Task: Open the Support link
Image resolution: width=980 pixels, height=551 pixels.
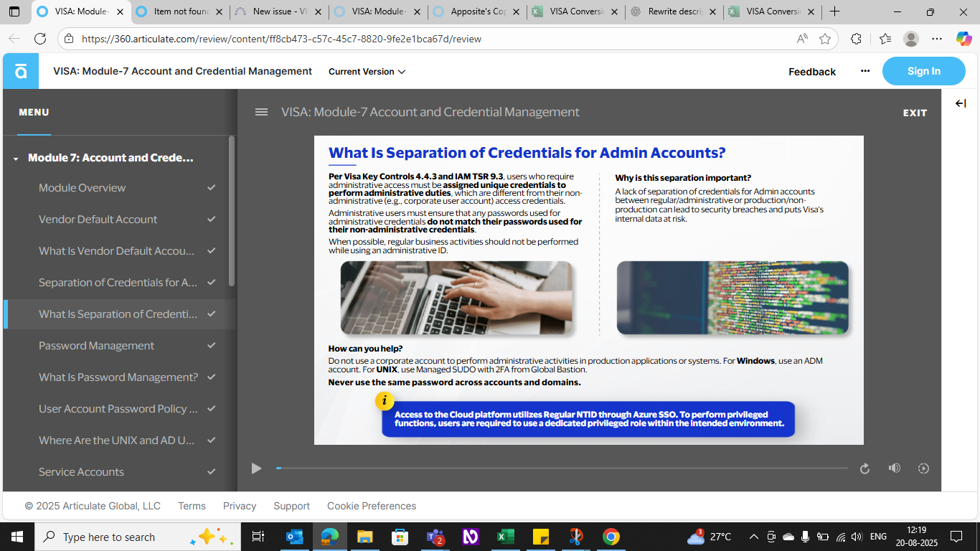Action: click(291, 506)
